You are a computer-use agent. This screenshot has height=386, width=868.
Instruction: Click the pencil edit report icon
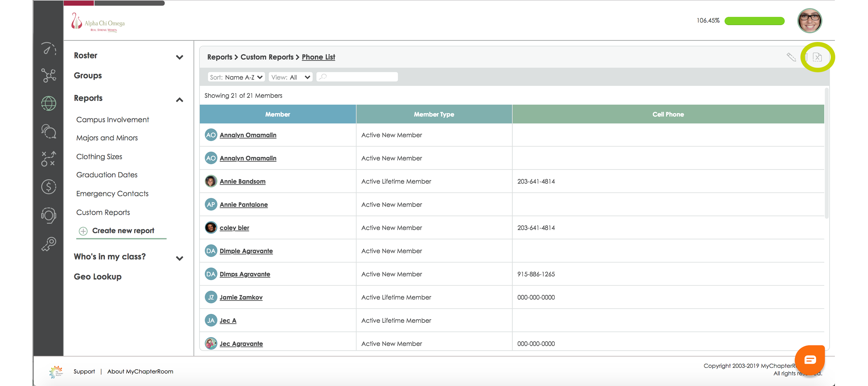click(x=791, y=57)
